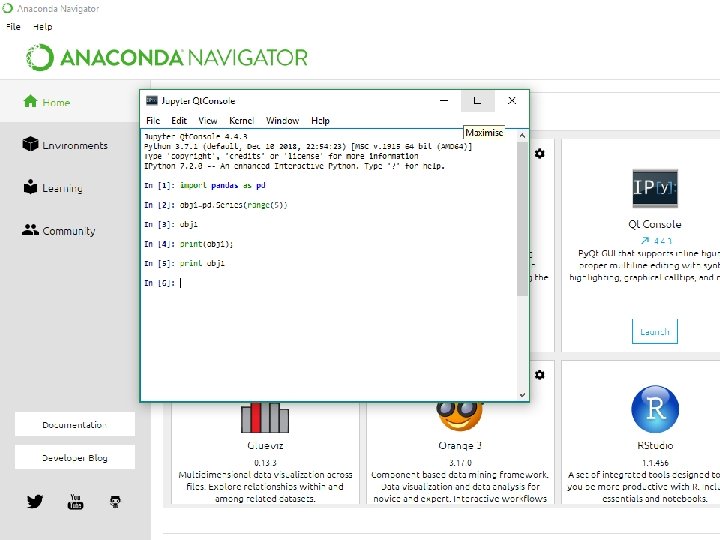Open the View menu in QtConsole
This screenshot has height=540, width=720.
coord(208,121)
